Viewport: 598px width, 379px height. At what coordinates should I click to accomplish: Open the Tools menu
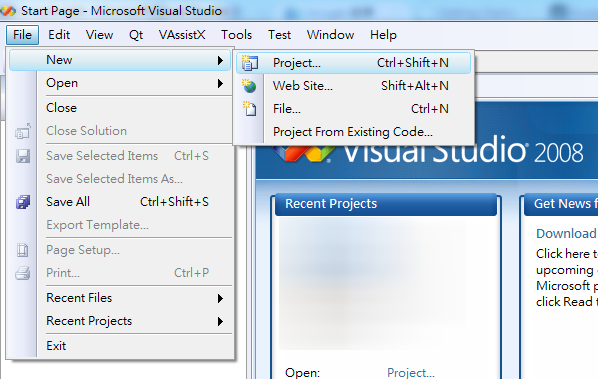[236, 35]
